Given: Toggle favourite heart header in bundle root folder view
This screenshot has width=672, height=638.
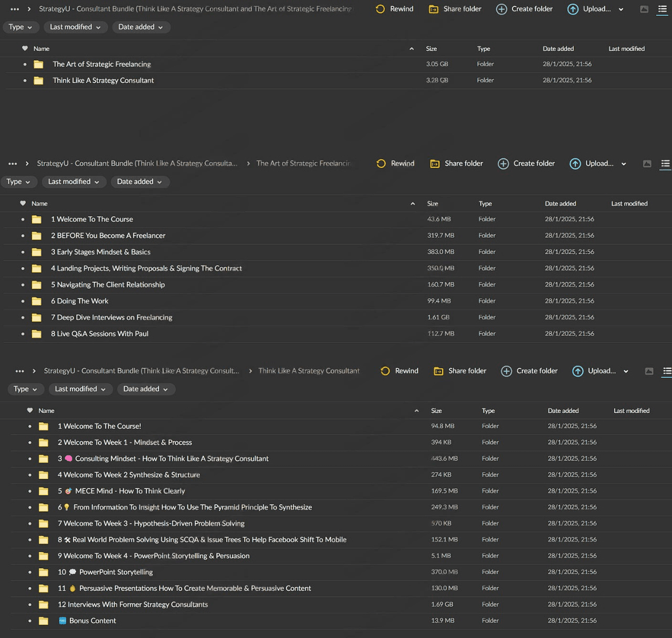Looking at the screenshot, I should coord(25,48).
